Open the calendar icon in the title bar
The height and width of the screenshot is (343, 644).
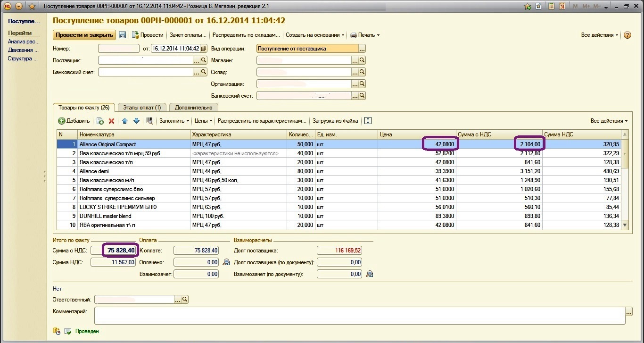(562, 6)
